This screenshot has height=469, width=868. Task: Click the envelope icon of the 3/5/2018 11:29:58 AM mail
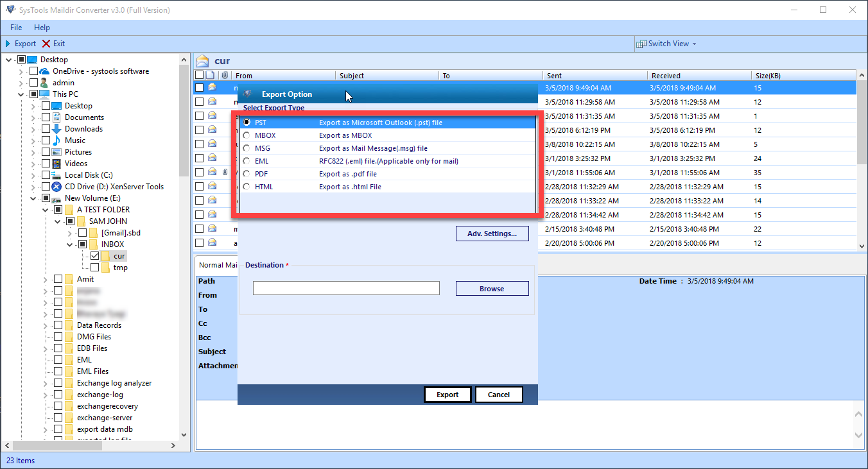tap(212, 101)
